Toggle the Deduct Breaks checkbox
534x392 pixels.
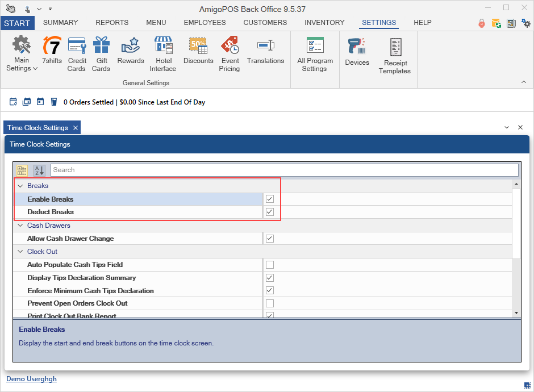tap(270, 212)
